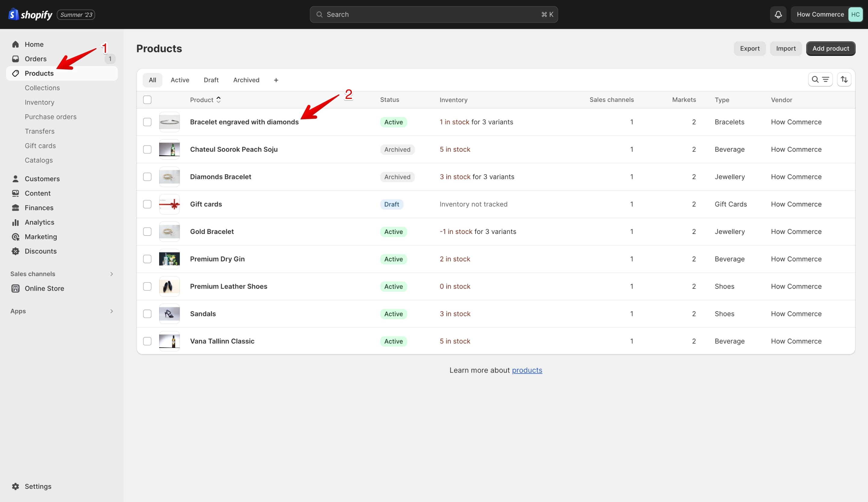Open Purchase orders in the sidebar
The height and width of the screenshot is (502, 868).
click(51, 117)
